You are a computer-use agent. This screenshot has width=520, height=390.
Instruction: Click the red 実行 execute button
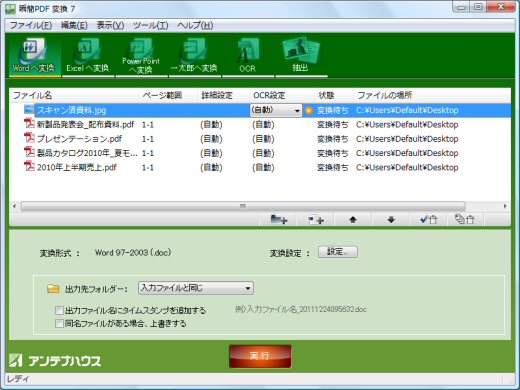click(x=260, y=356)
